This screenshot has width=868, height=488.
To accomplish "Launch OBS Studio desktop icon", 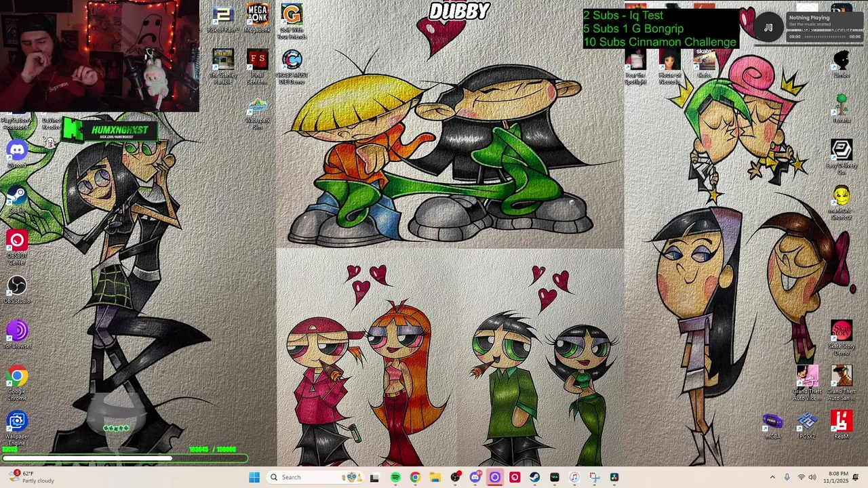I will tap(17, 290).
